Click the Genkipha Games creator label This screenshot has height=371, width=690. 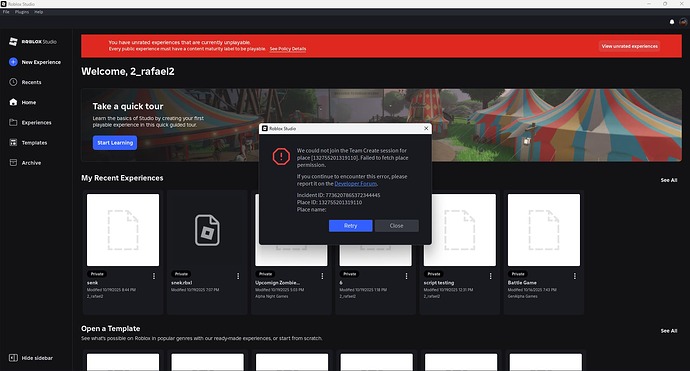click(522, 296)
